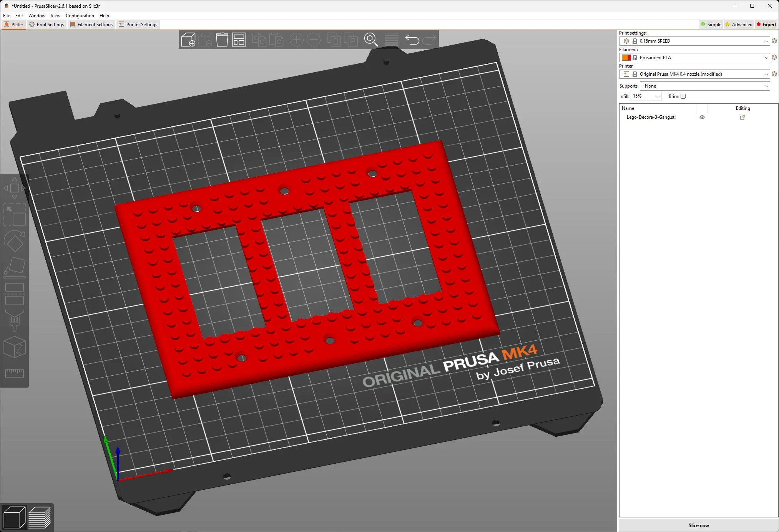Screen dimensions: 779x532
Task: Open the Configuration menu
Action: [80, 16]
